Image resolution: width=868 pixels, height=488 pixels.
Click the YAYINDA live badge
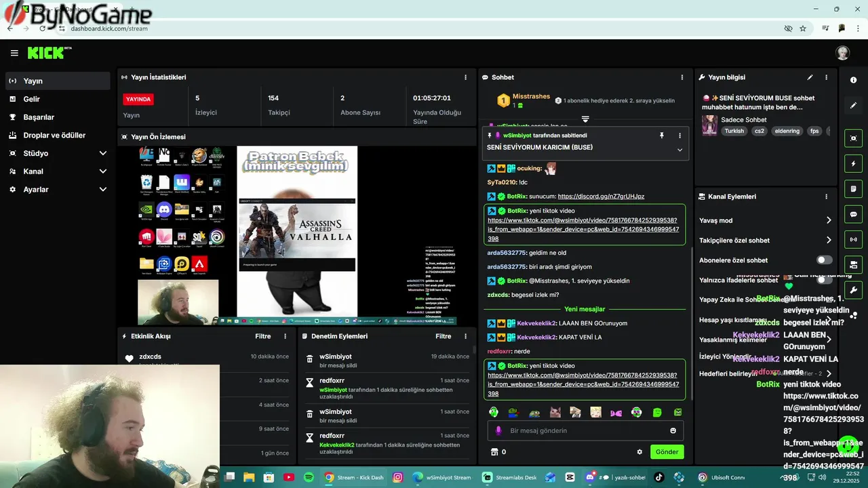coord(138,99)
